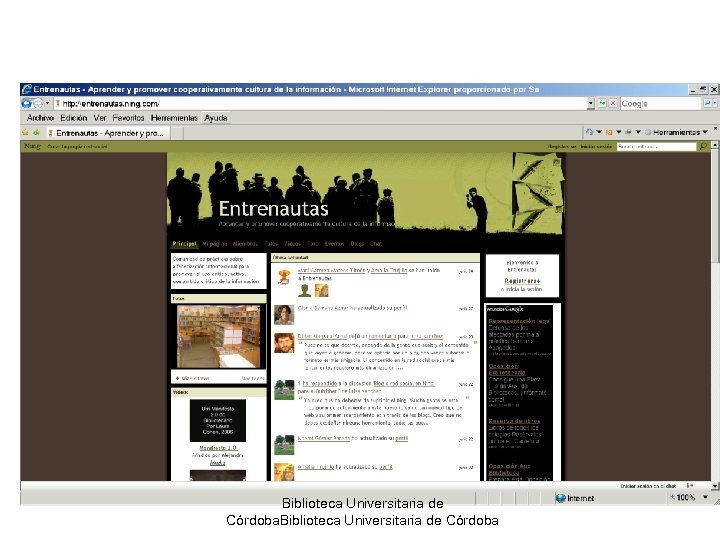The height and width of the screenshot is (540, 720).
Task: Click the Internet Explorer logo in title bar
Action: (27, 89)
